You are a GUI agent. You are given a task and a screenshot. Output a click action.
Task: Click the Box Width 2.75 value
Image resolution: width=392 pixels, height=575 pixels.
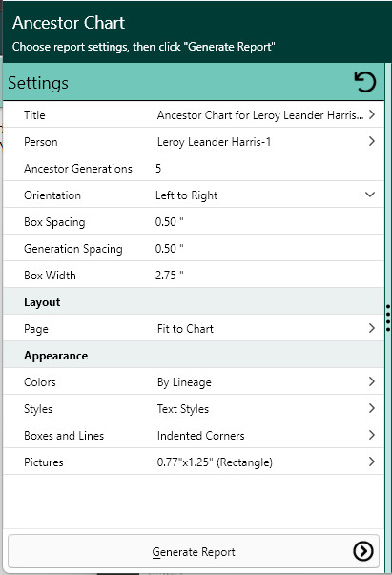170,276
